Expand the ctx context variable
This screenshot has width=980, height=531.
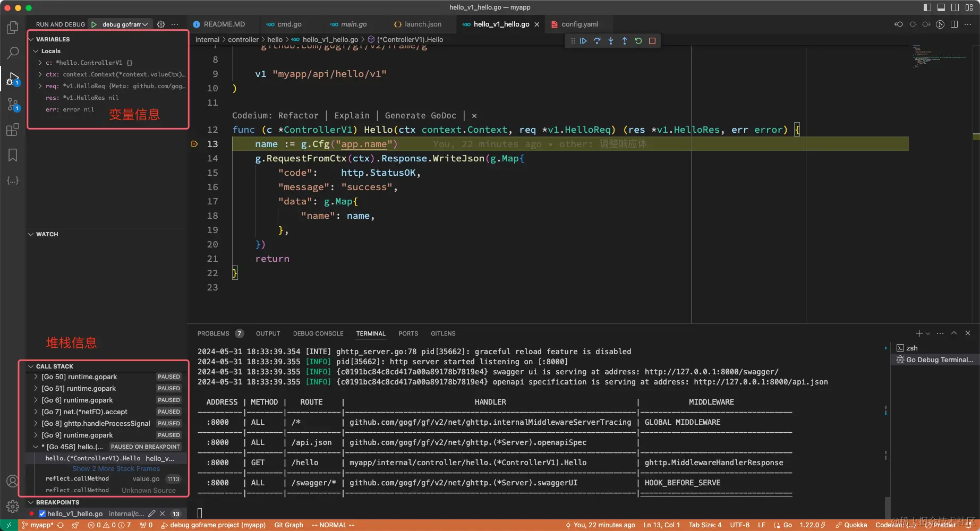point(40,74)
